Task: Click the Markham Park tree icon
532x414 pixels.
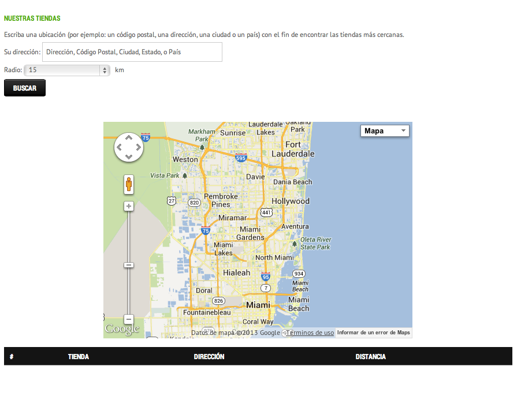Action: pos(202,147)
